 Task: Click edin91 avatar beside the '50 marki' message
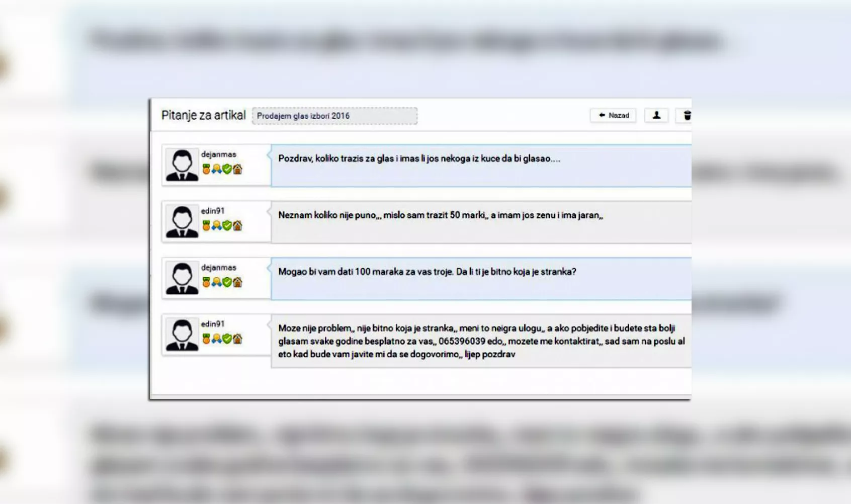point(182,221)
